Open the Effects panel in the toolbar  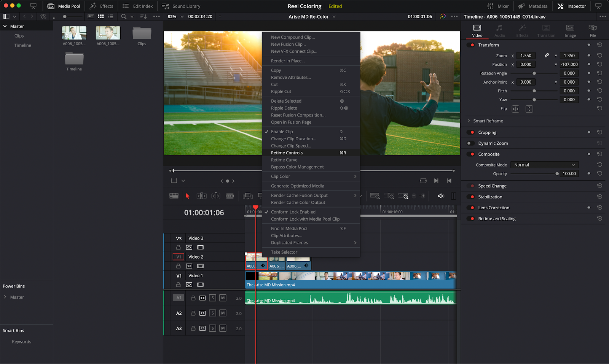[x=101, y=6]
